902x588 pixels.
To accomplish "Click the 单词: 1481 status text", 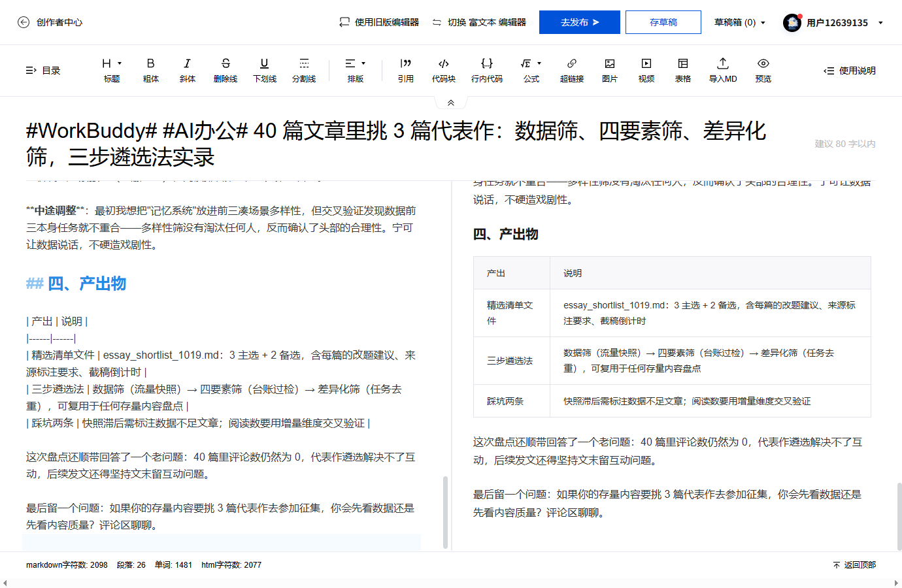I will pyautogui.click(x=174, y=565).
